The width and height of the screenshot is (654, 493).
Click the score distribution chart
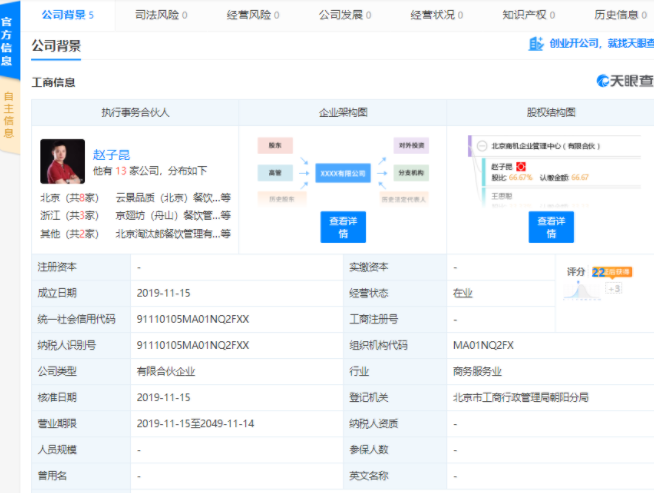tap(582, 290)
